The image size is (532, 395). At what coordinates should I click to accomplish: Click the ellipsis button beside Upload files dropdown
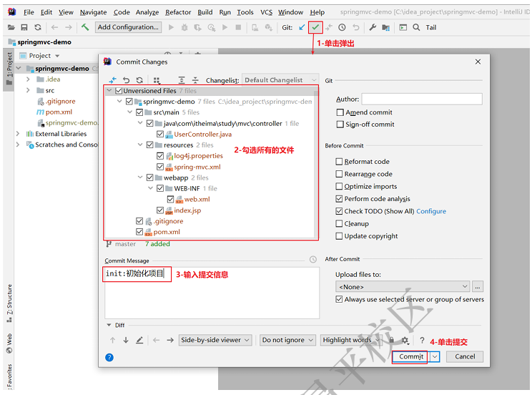click(x=478, y=287)
